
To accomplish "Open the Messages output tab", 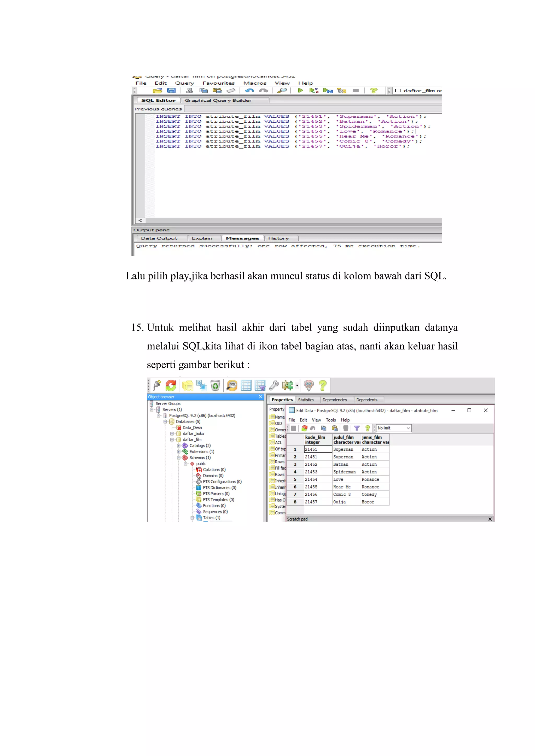I will (x=242, y=238).
